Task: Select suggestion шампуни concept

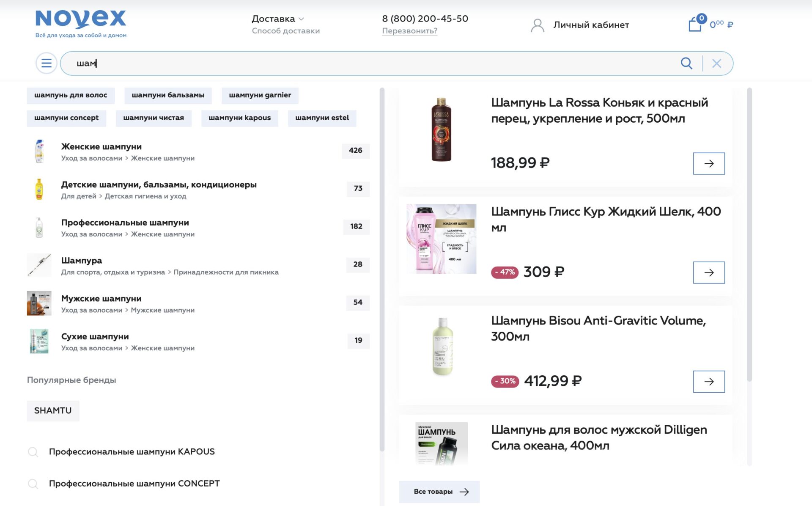Action: pyautogui.click(x=66, y=118)
